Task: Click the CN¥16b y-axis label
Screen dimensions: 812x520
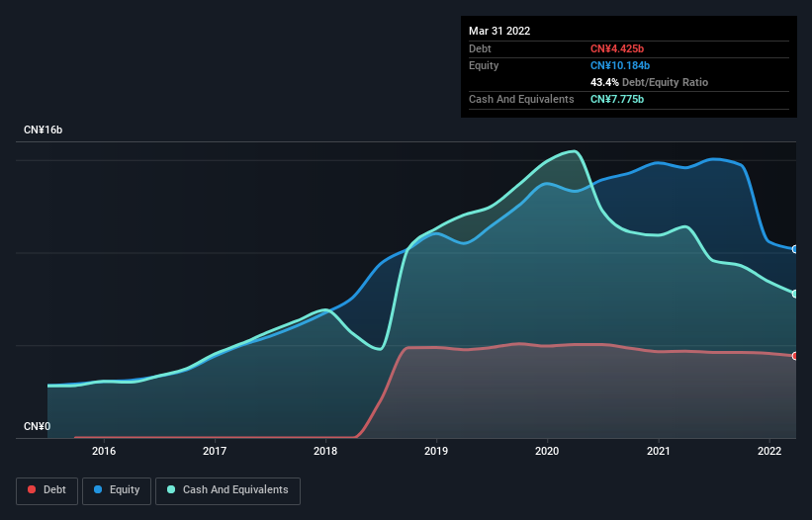Action: [43, 130]
